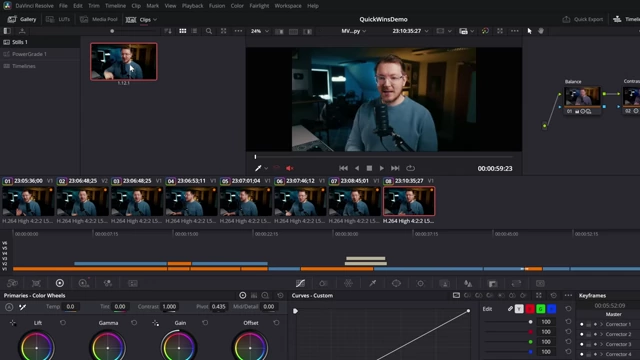This screenshot has width=640, height=360.
Task: Open eyedropper tool options chevron
Action: coord(266,168)
